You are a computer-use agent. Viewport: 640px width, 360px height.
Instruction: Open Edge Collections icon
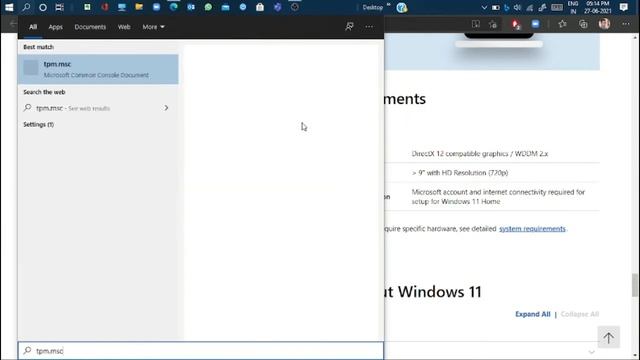coord(583,24)
